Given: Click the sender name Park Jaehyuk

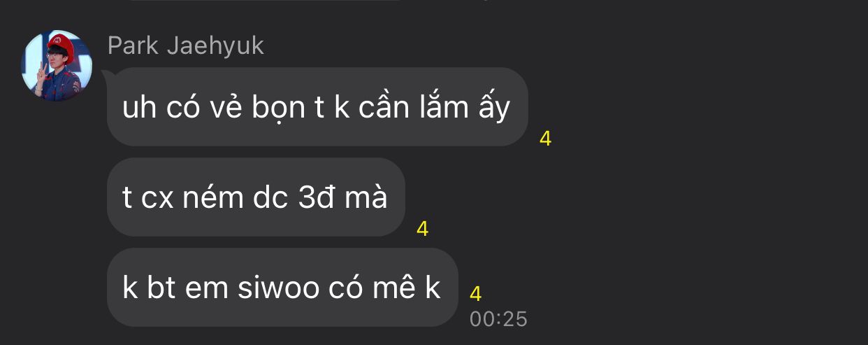Looking at the screenshot, I should [186, 46].
